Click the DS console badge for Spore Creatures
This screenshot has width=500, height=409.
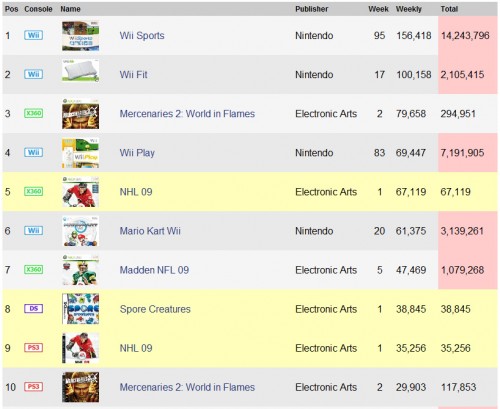coord(33,309)
